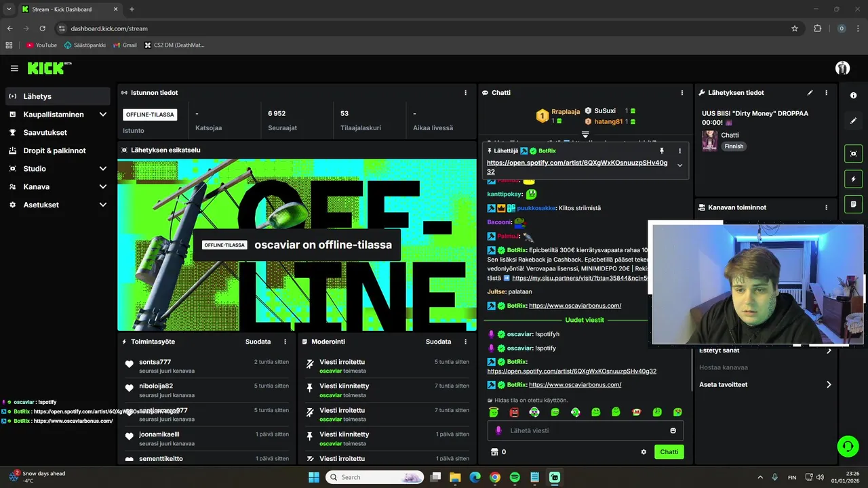The width and height of the screenshot is (868, 488).
Task: Open YouTube bookmark
Action: pyautogui.click(x=41, y=45)
